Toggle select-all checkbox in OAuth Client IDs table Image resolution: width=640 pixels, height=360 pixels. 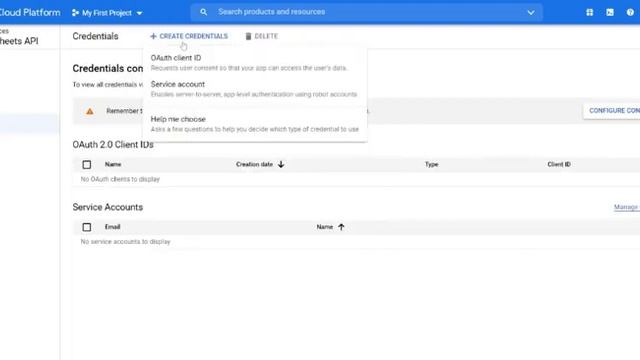[x=87, y=164]
